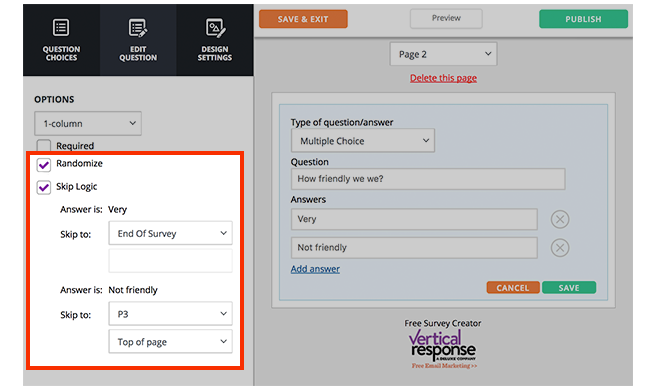The image size is (658, 390).
Task: Open the End Of Survey skip-to dropdown
Action: (170, 233)
